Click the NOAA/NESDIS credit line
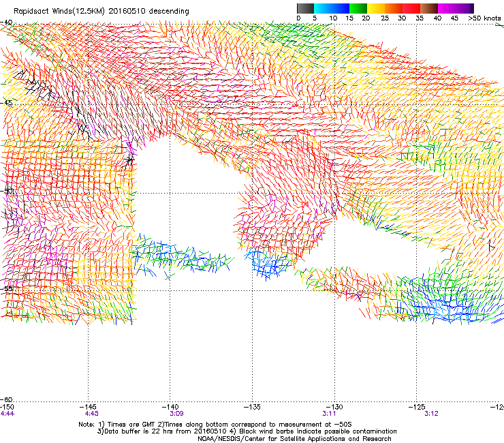The height and width of the screenshot is (443, 504). [294, 439]
